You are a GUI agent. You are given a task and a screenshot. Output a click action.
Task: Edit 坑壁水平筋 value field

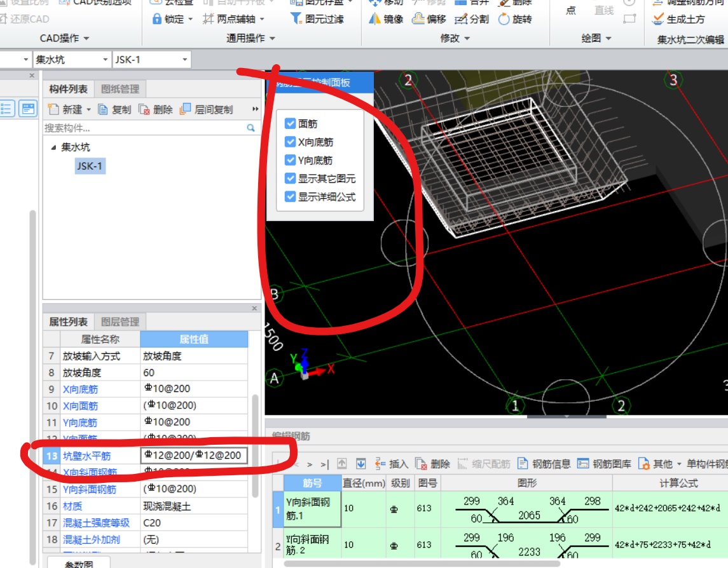click(194, 456)
